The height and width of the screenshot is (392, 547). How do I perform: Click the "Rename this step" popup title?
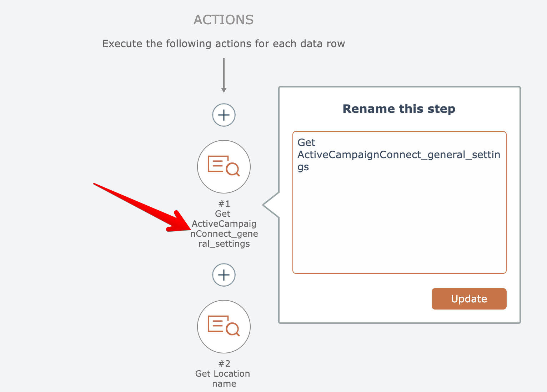(399, 109)
